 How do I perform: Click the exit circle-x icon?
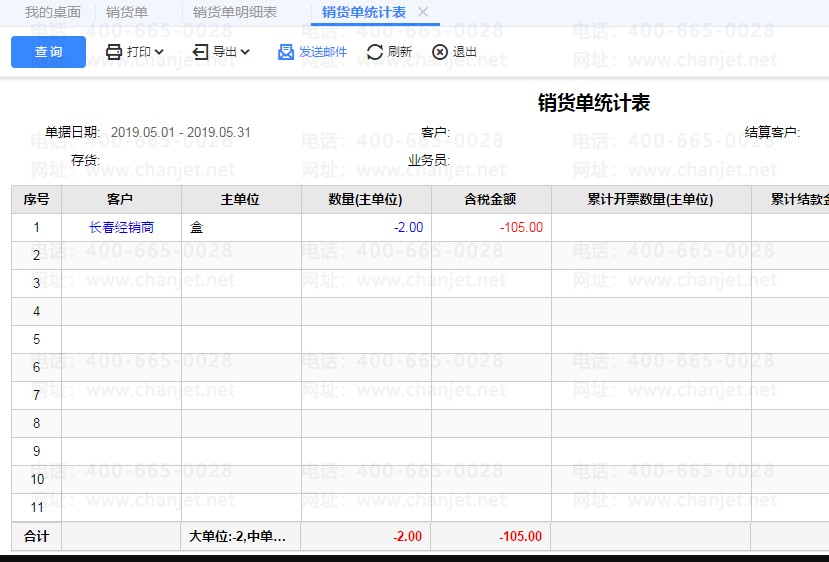point(440,52)
